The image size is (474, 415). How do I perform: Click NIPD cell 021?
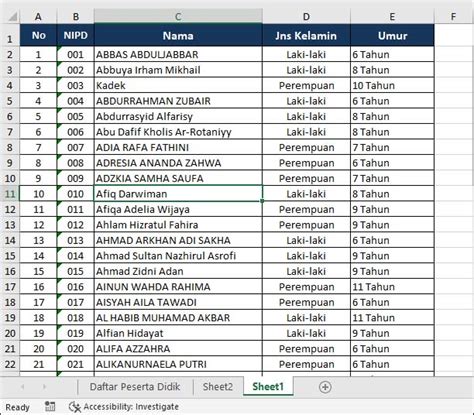76,364
